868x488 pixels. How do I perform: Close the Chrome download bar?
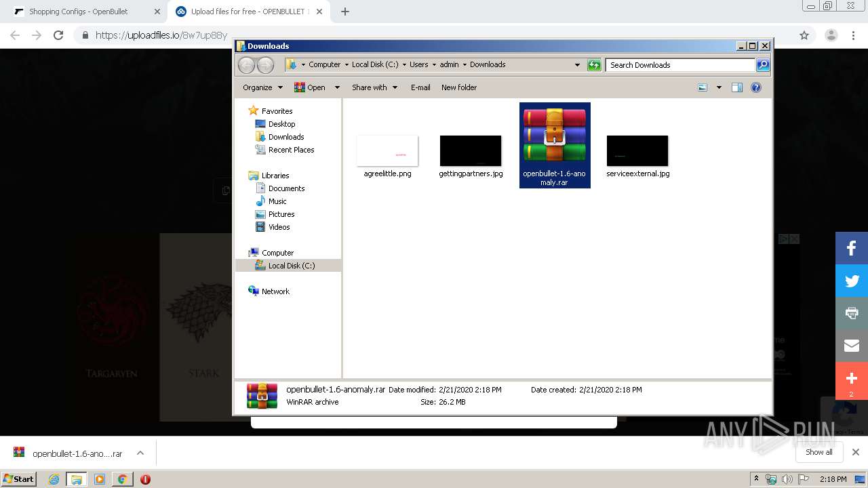[856, 452]
